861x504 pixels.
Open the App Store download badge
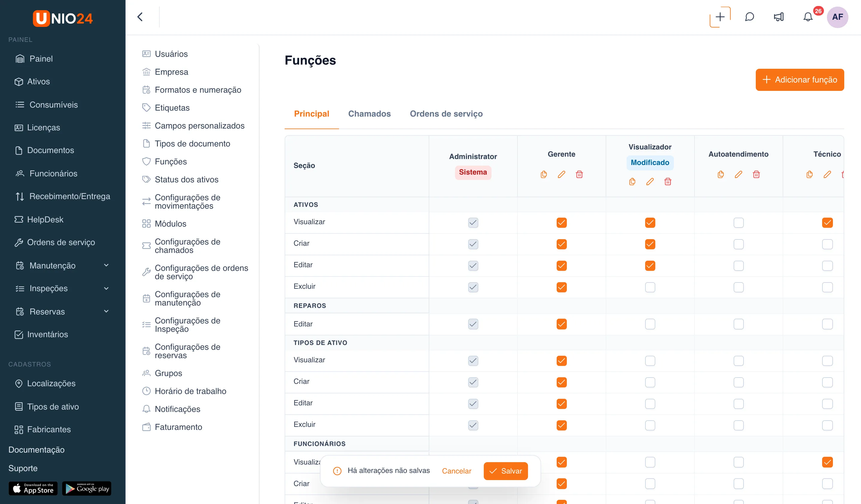pyautogui.click(x=33, y=488)
